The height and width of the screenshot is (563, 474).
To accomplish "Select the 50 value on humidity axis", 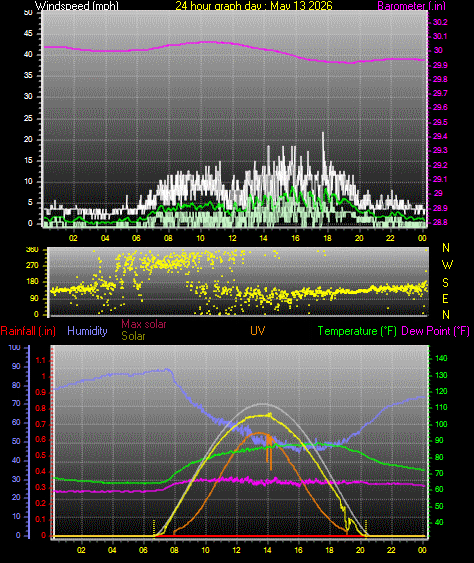I will tap(16, 441).
